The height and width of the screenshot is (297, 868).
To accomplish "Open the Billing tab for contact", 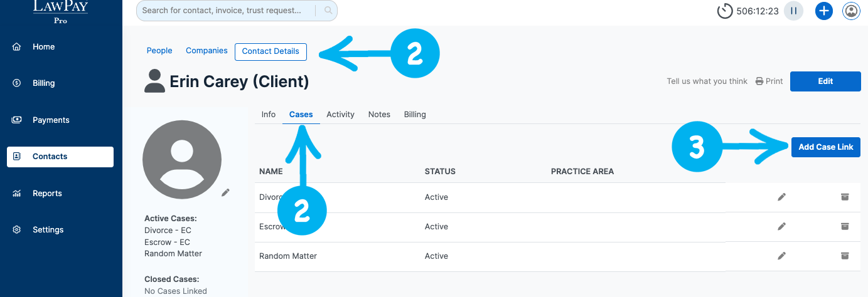I will click(415, 115).
